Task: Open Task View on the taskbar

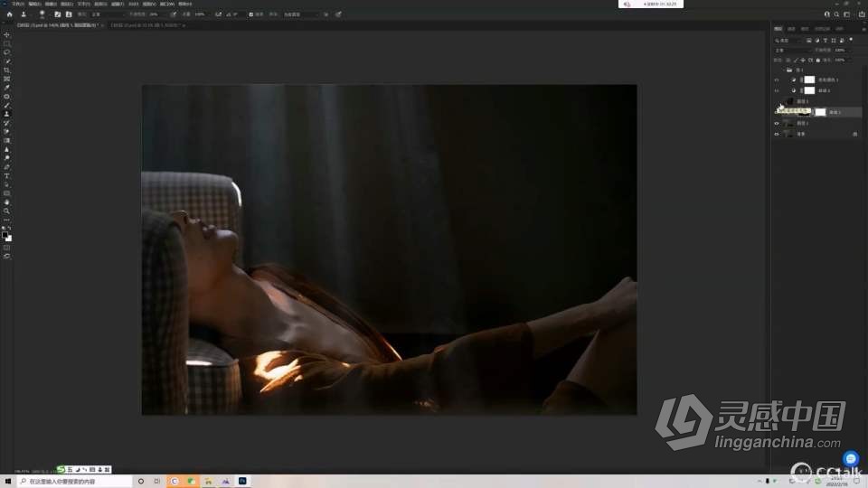Action: (157, 482)
